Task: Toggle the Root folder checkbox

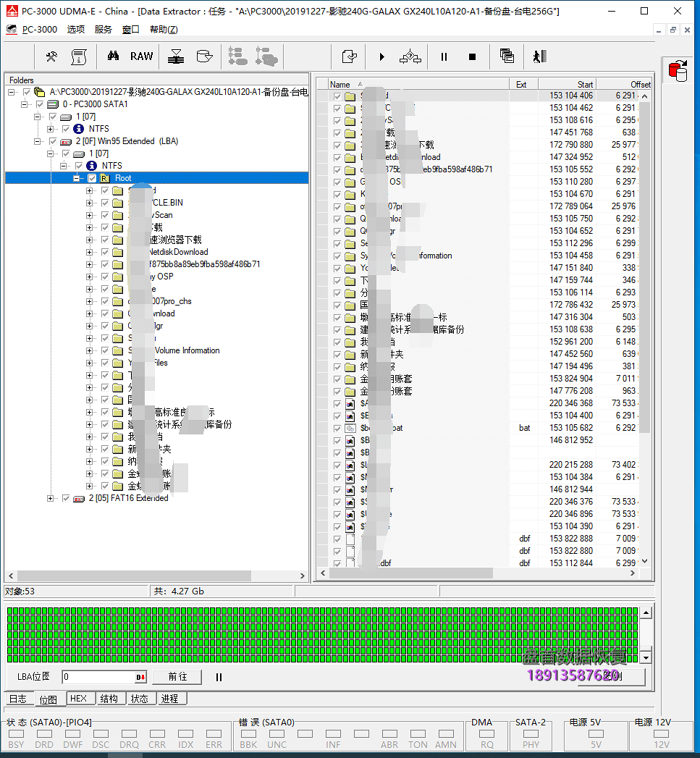Action: pos(93,178)
